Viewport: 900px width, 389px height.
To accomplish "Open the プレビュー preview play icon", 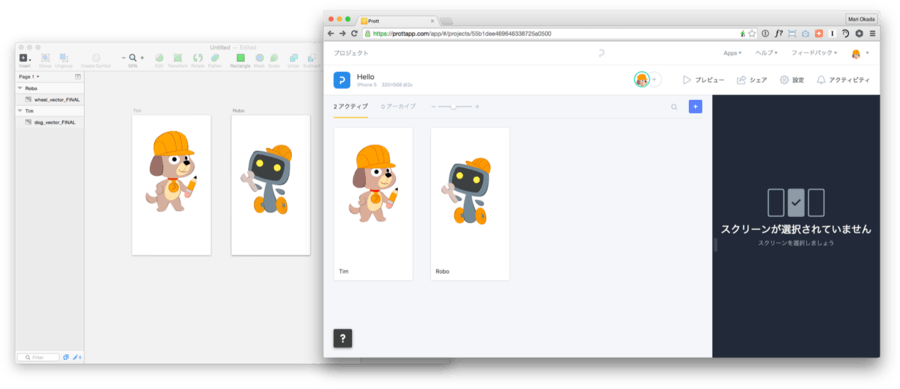I will 686,80.
